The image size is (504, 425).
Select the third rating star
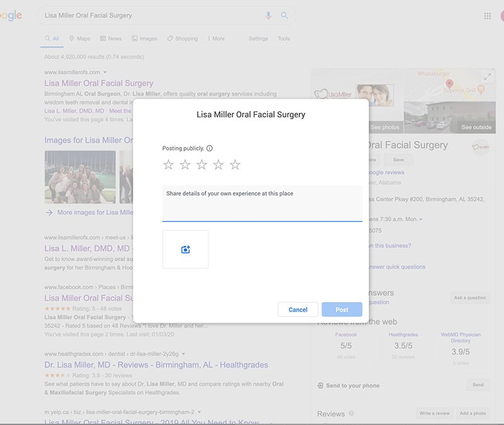(x=202, y=165)
